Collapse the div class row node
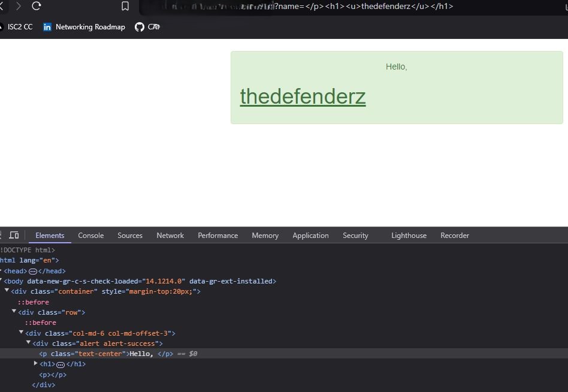This screenshot has width=568, height=392. (x=14, y=311)
